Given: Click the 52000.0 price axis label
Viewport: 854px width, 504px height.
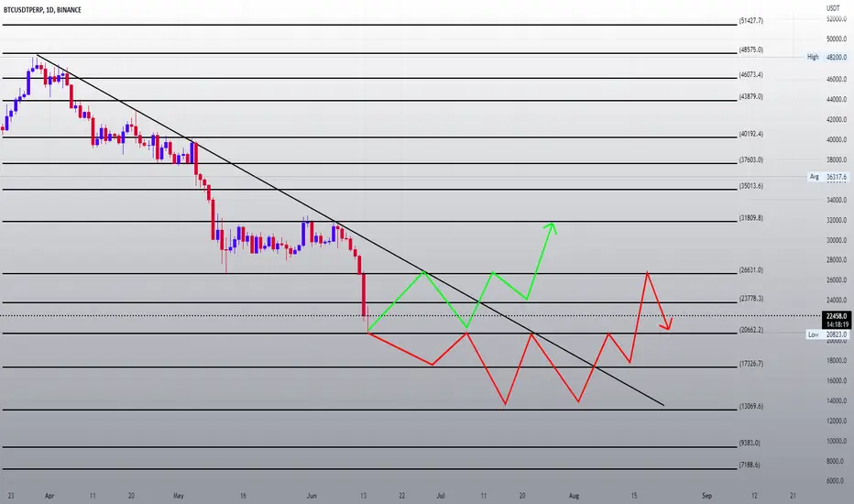Looking at the screenshot, I should click(837, 19).
